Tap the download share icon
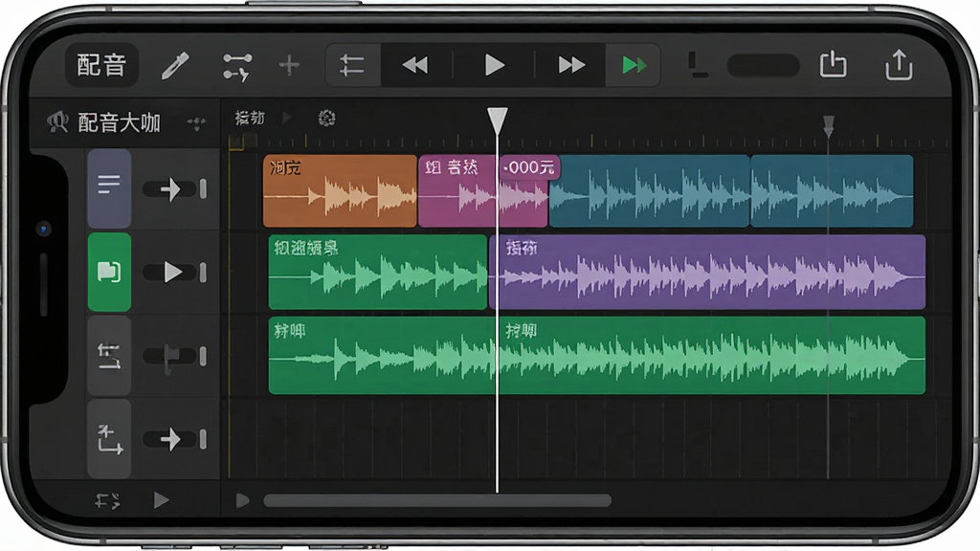 coord(834,64)
